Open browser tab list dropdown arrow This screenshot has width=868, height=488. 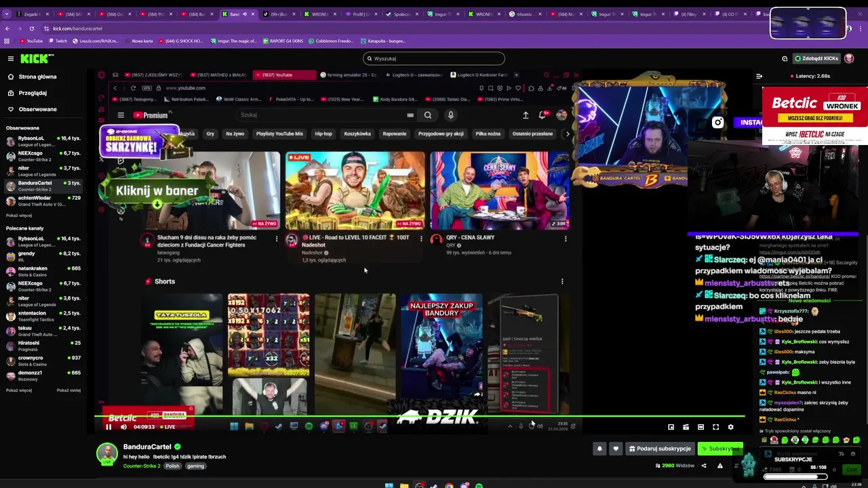(x=7, y=14)
